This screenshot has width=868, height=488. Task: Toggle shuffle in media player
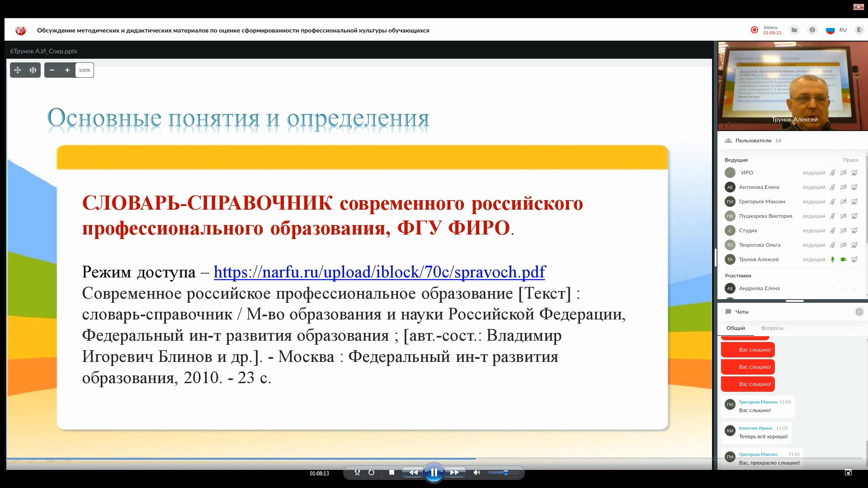click(357, 473)
